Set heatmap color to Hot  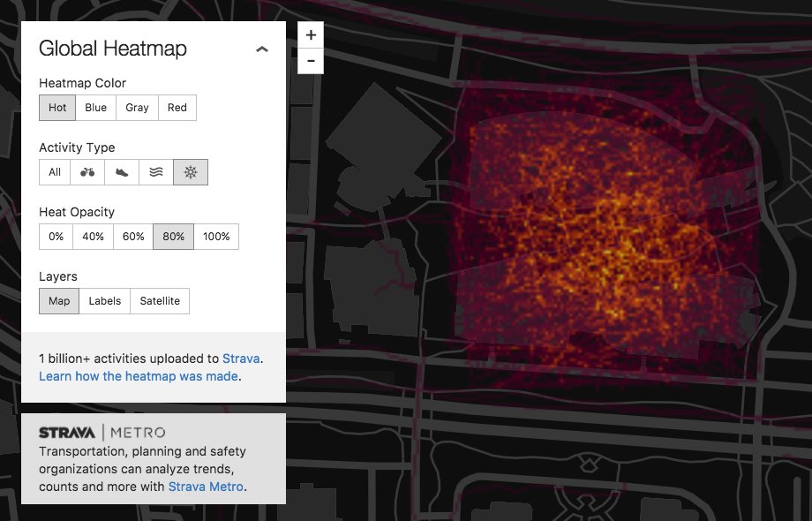(x=57, y=108)
